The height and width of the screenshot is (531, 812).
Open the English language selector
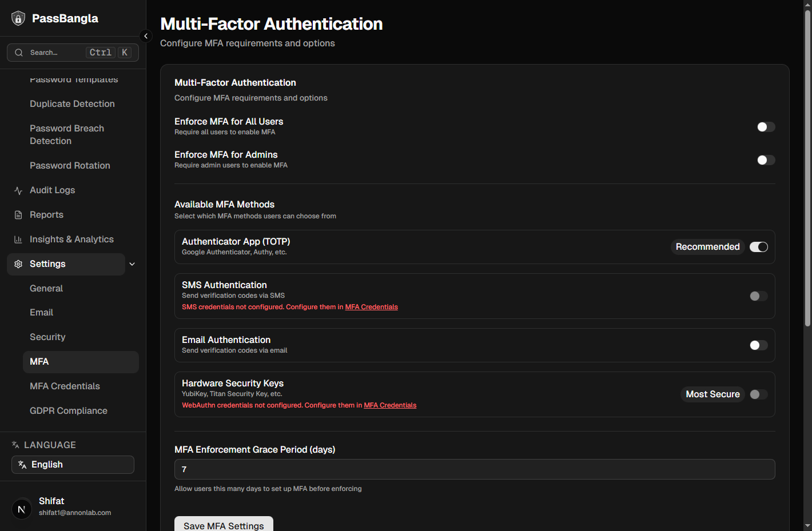click(73, 464)
